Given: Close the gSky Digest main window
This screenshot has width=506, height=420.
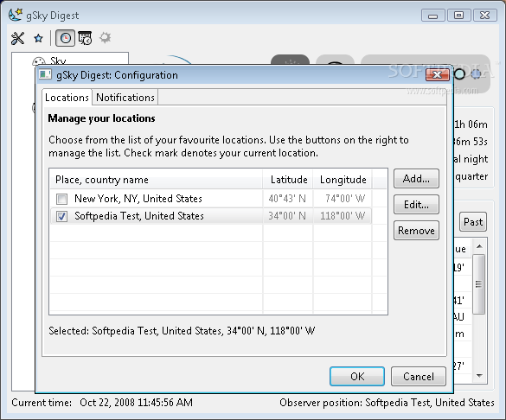Looking at the screenshot, I should pos(484,16).
